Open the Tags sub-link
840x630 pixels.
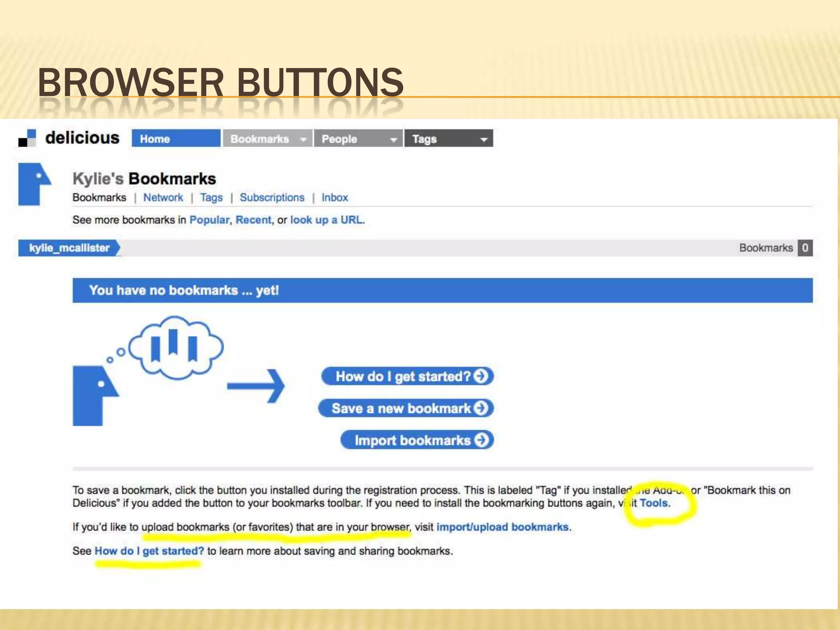[x=211, y=197]
